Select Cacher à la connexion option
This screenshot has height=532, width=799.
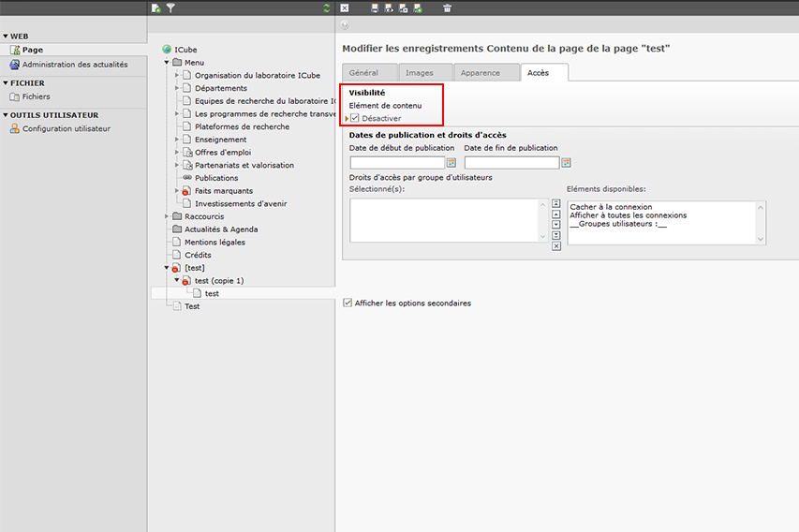611,207
